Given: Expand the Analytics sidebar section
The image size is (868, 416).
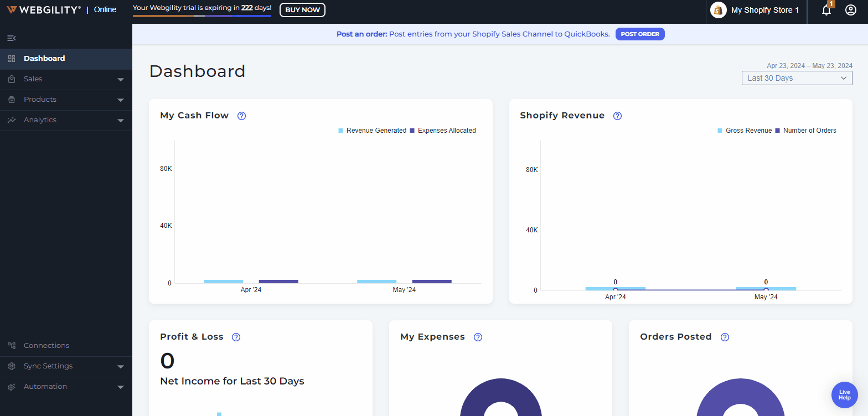Looking at the screenshot, I should point(66,120).
